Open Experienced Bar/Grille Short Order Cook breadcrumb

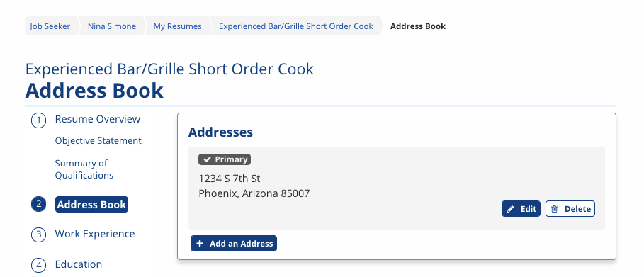pyautogui.click(x=295, y=26)
